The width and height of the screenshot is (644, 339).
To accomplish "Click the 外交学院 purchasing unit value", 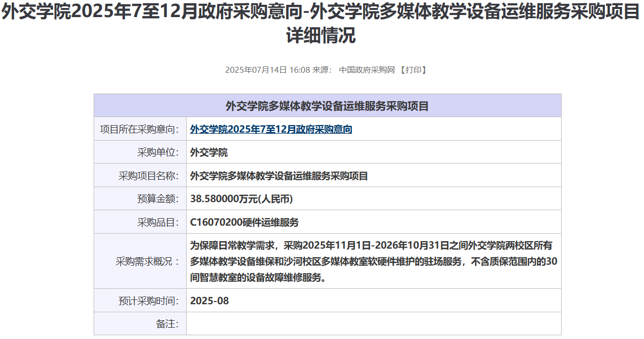I will (209, 152).
